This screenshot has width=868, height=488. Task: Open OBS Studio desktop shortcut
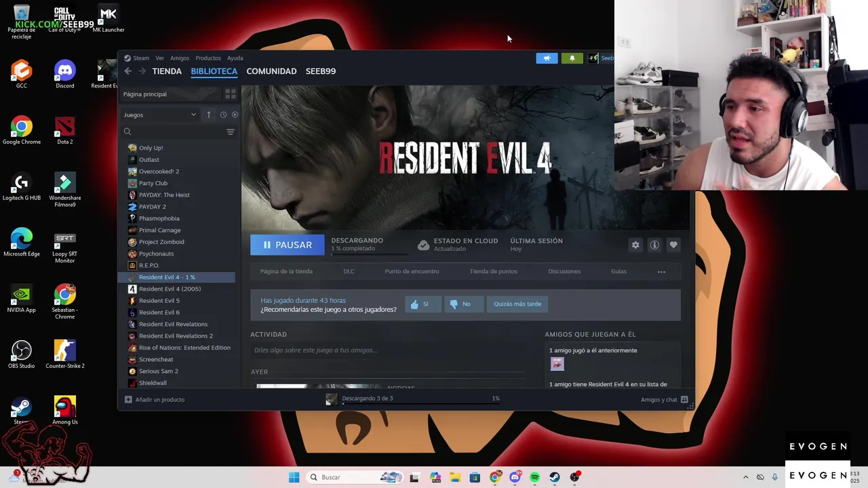click(21, 354)
